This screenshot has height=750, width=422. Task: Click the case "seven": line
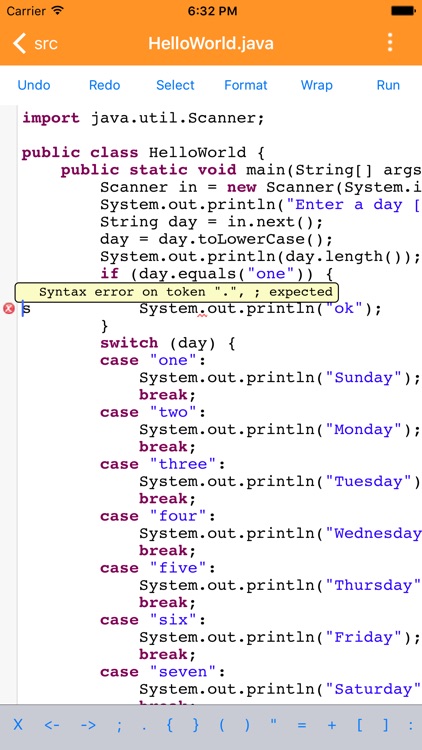coord(163,672)
